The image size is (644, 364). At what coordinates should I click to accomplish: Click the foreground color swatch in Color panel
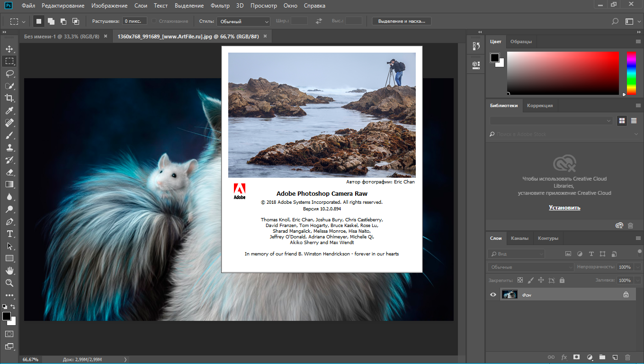tap(494, 57)
